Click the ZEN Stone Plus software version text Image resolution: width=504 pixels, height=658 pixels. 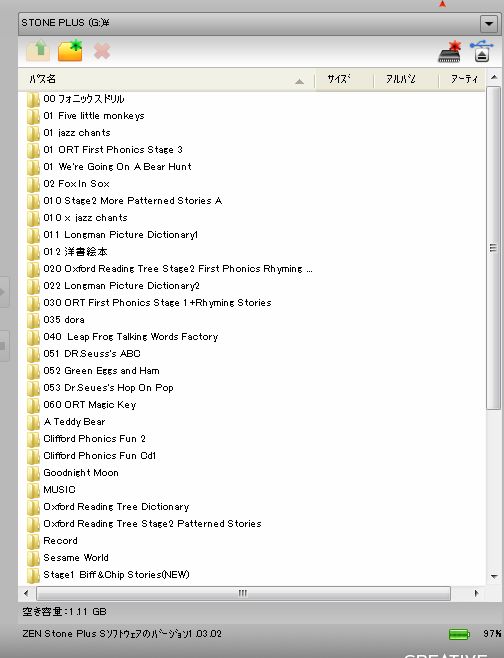pos(122,634)
